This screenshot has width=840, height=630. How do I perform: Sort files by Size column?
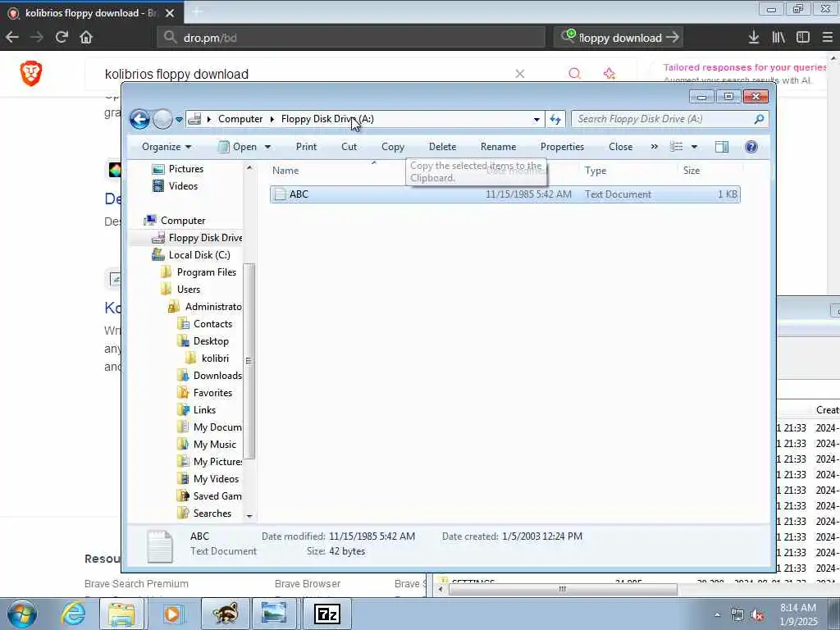(691, 171)
